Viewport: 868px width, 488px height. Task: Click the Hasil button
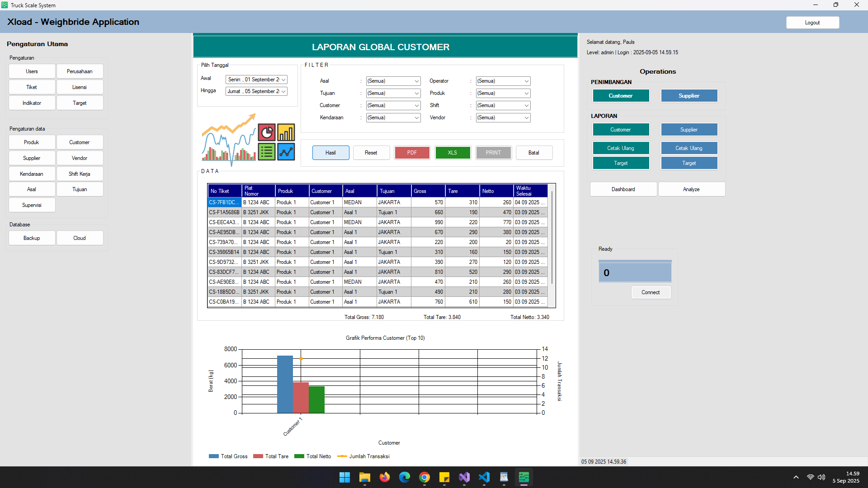(330, 153)
